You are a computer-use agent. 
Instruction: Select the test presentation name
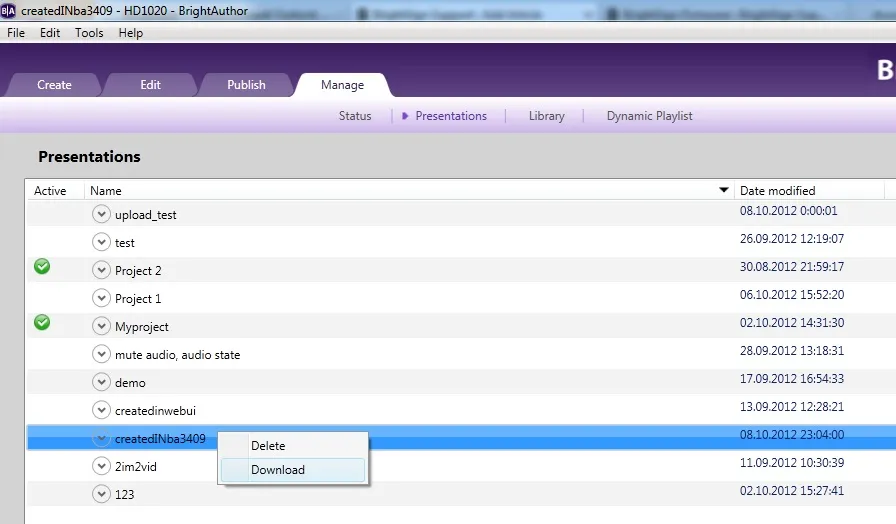pos(125,243)
